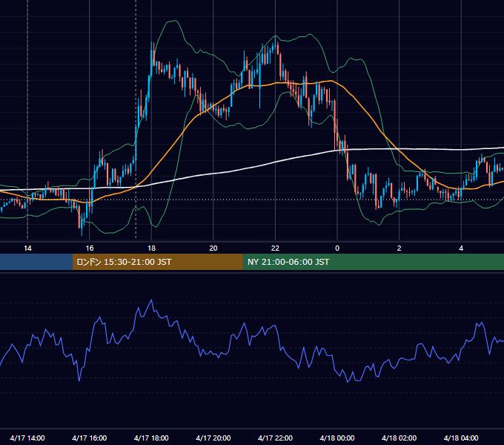Click the price axis label 20
The width and height of the screenshot is (504, 445).
click(213, 248)
